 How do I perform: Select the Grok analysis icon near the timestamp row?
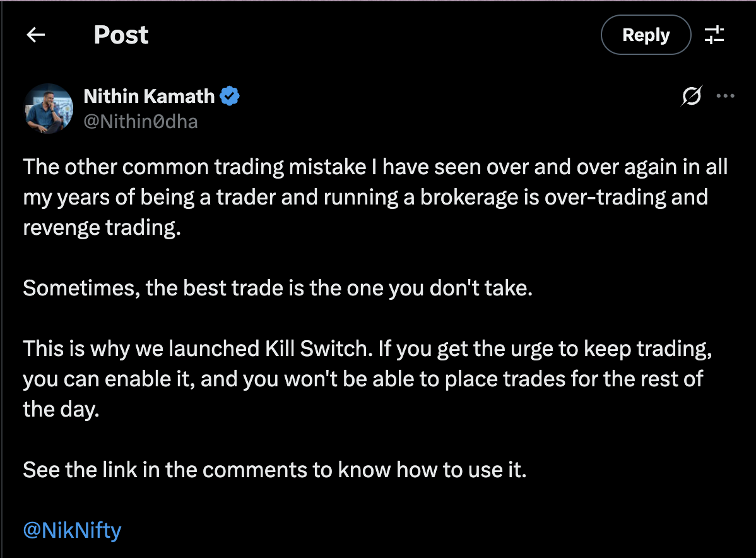coord(692,96)
